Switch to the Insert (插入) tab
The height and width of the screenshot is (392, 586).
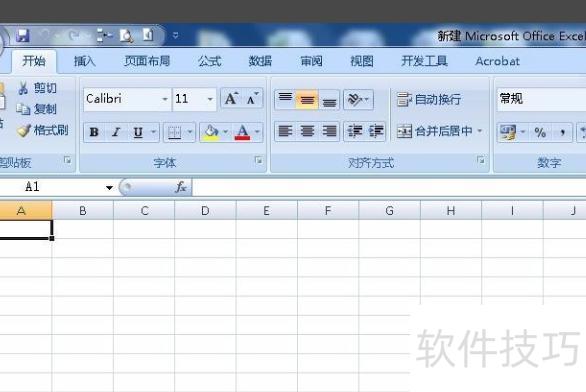tap(84, 61)
